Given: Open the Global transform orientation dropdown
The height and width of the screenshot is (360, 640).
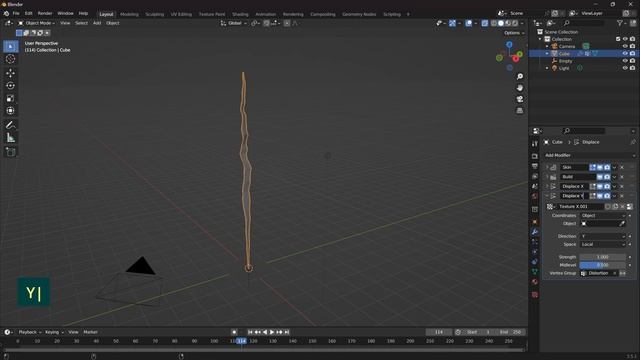Looking at the screenshot, I should [x=234, y=23].
